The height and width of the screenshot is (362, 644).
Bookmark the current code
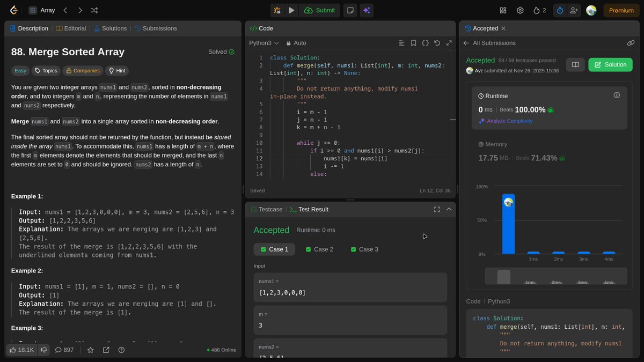(413, 43)
